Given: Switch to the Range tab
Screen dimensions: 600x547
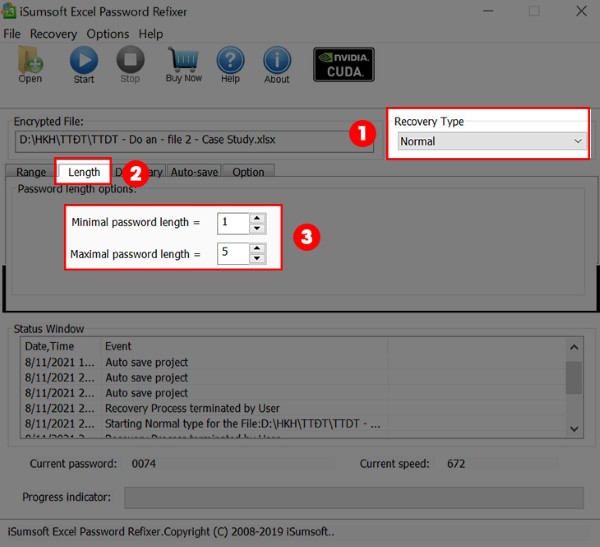Looking at the screenshot, I should (30, 172).
